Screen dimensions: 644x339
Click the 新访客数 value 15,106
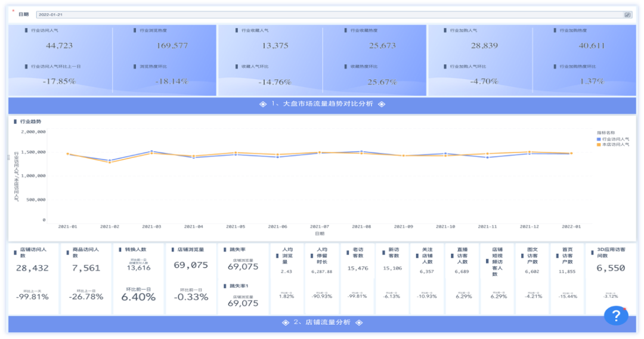click(392, 269)
